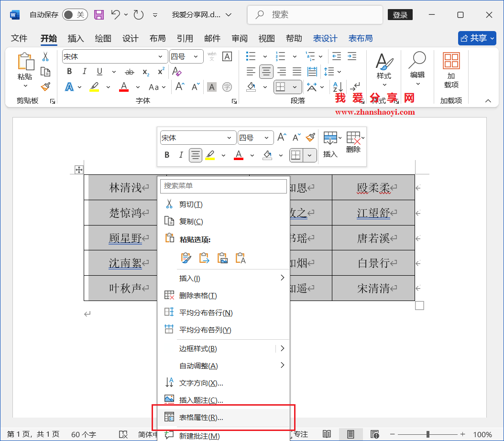The width and height of the screenshot is (504, 441).
Task: Click the bullet list icon
Action: point(251,56)
